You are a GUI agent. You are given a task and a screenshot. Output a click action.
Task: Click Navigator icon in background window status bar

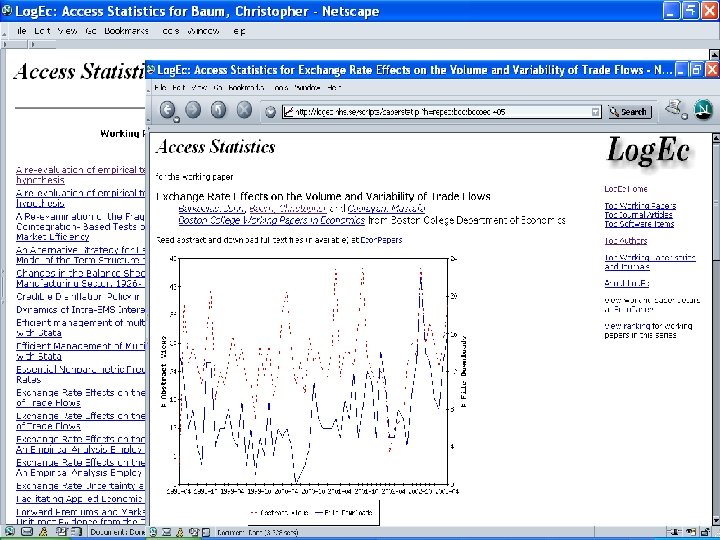pos(10,532)
